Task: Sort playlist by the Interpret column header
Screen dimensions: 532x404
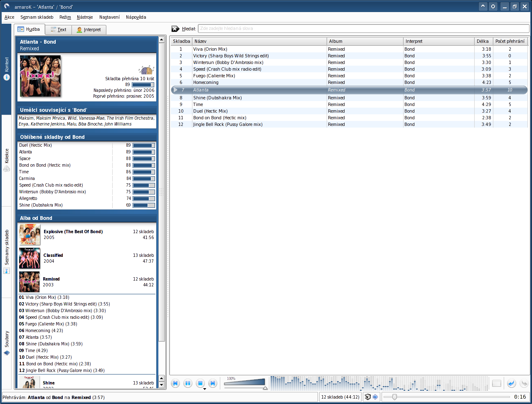Action: [439, 41]
